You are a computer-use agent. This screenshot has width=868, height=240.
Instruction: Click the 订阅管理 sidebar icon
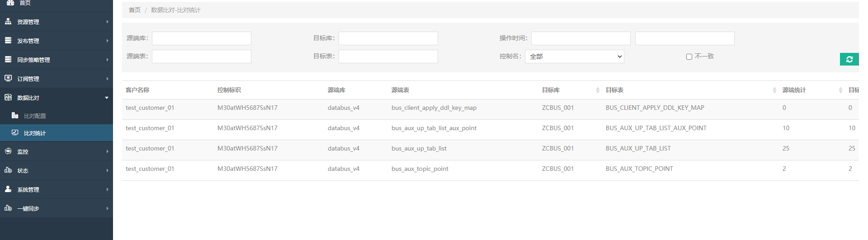click(8, 78)
